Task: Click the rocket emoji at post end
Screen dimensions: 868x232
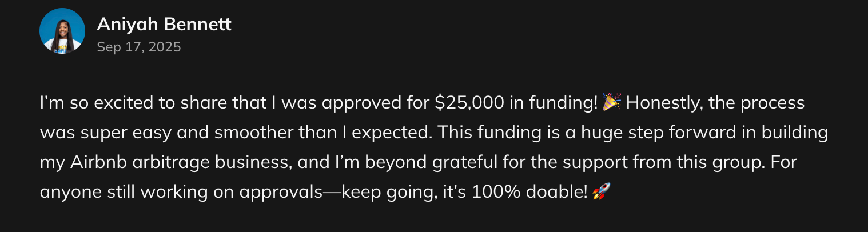Action: coord(601,191)
